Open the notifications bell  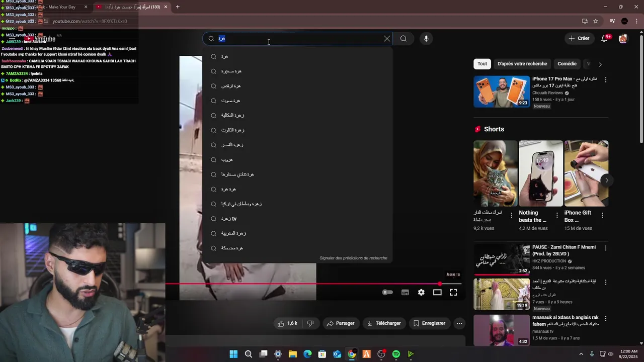pos(604,39)
